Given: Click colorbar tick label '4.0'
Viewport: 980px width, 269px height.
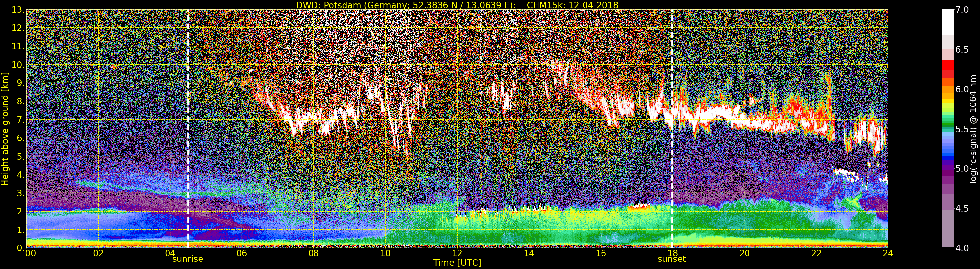Looking at the screenshot, I should tap(962, 248).
